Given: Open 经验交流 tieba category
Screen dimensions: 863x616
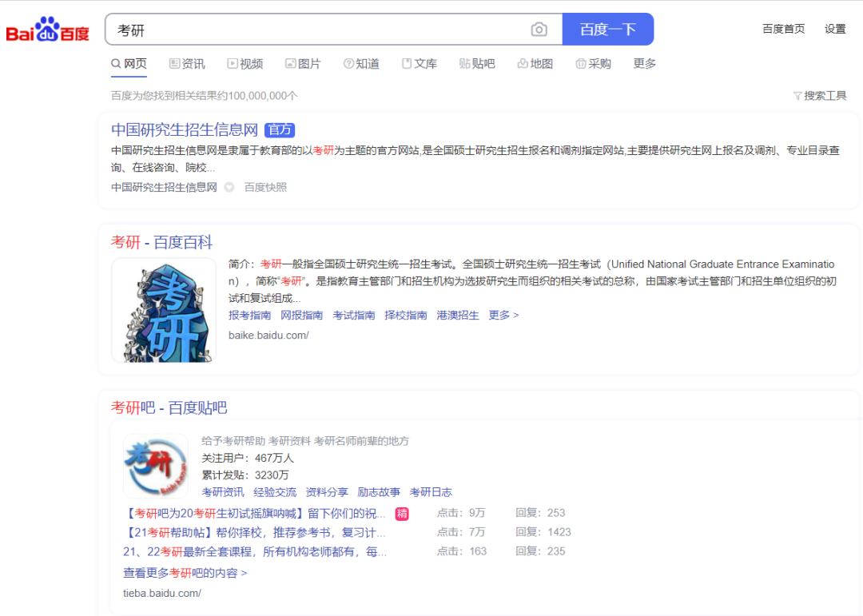Looking at the screenshot, I should [x=275, y=492].
